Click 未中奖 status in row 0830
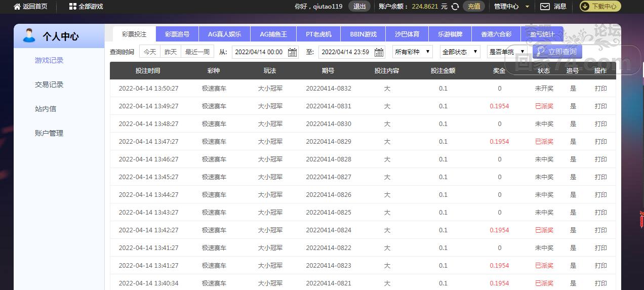Screen dimensions: 644x290 point(544,124)
